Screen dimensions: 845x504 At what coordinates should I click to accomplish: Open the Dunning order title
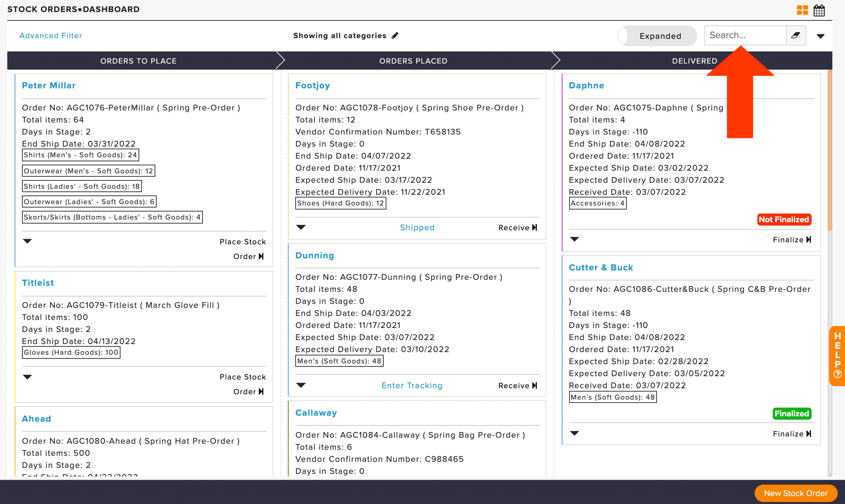coord(315,255)
